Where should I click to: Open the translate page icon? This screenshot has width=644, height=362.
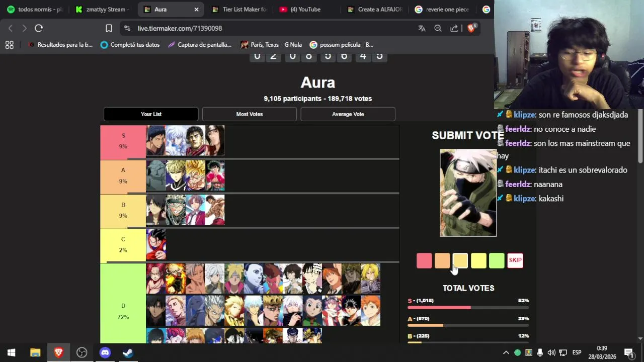422,28
